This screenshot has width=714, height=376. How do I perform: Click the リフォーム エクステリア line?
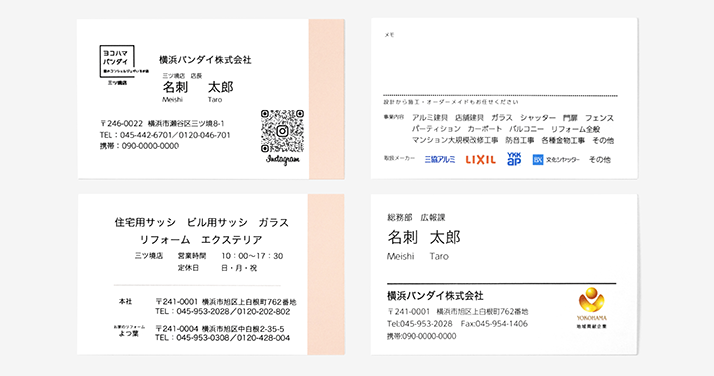201,239
